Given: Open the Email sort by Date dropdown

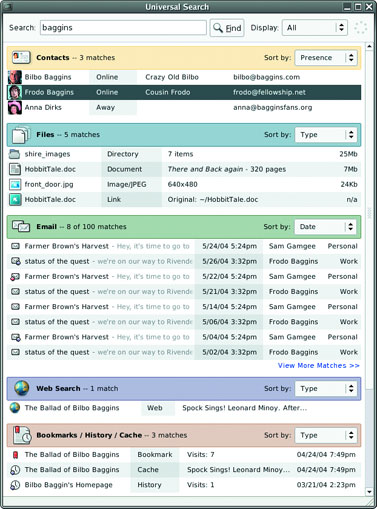Looking at the screenshot, I should tap(325, 227).
